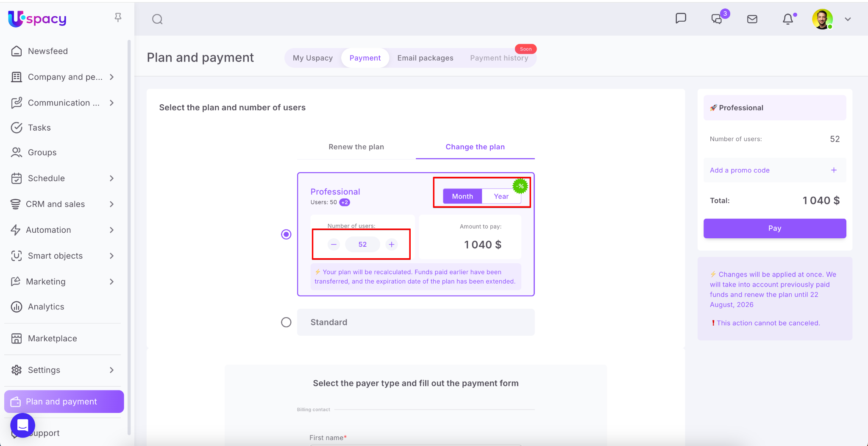Open the mail envelope icon
The image size is (868, 446).
click(752, 19)
